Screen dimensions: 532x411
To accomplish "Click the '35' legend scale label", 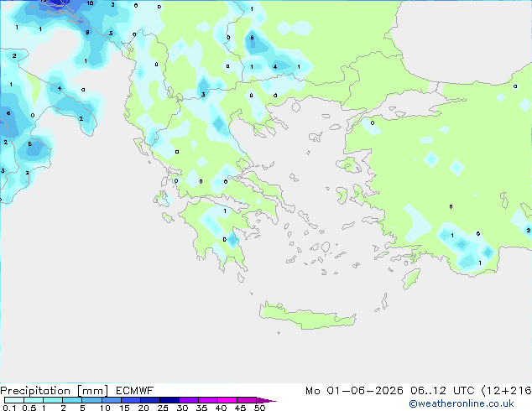I will (201, 408).
